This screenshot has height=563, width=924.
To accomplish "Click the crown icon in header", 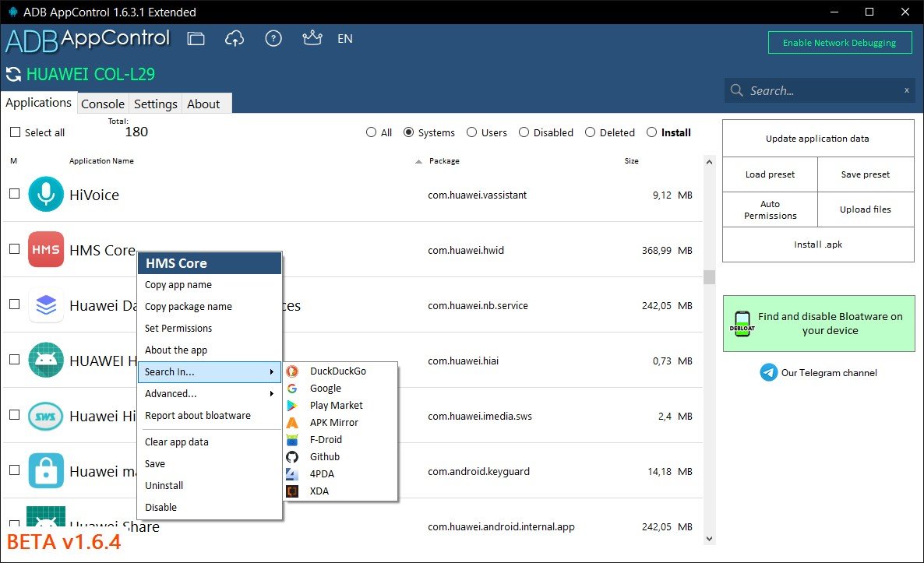I will tap(312, 38).
